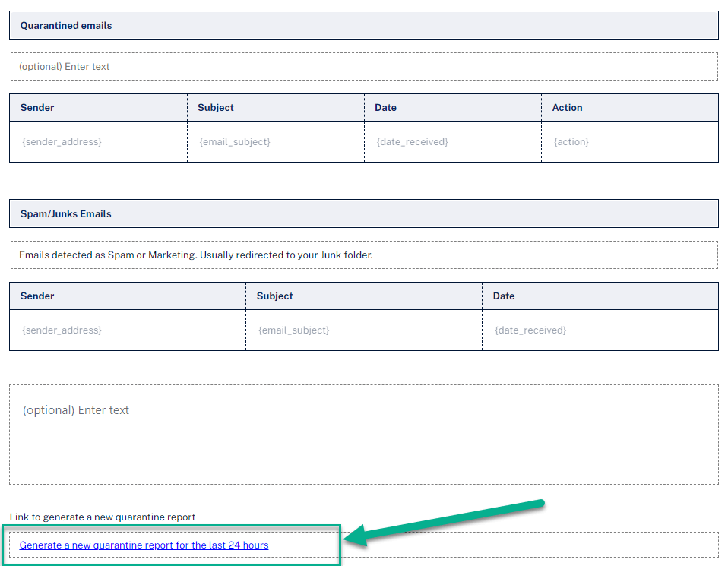
Task: Click the optional text field under Quarantined emails
Action: (x=364, y=66)
